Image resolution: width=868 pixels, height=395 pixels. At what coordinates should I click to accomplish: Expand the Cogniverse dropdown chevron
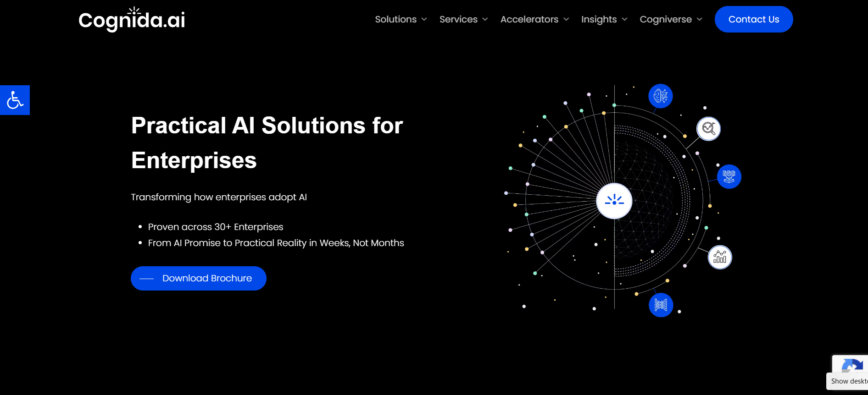pyautogui.click(x=700, y=19)
